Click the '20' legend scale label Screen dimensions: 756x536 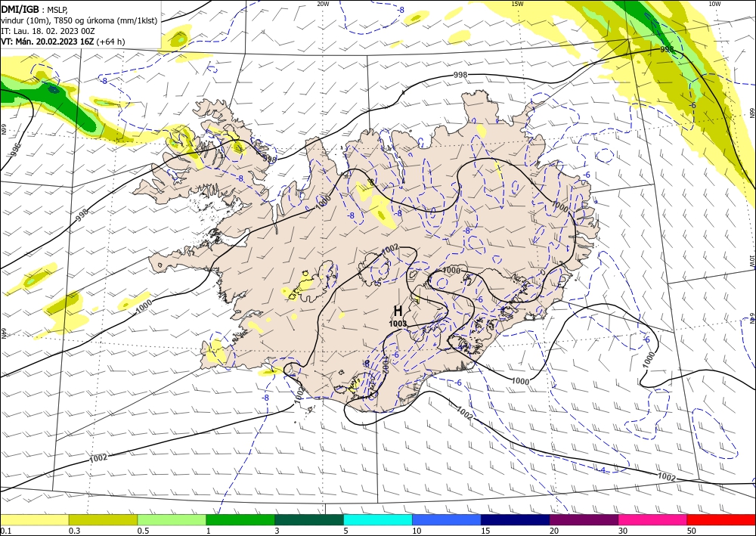pyautogui.click(x=554, y=531)
